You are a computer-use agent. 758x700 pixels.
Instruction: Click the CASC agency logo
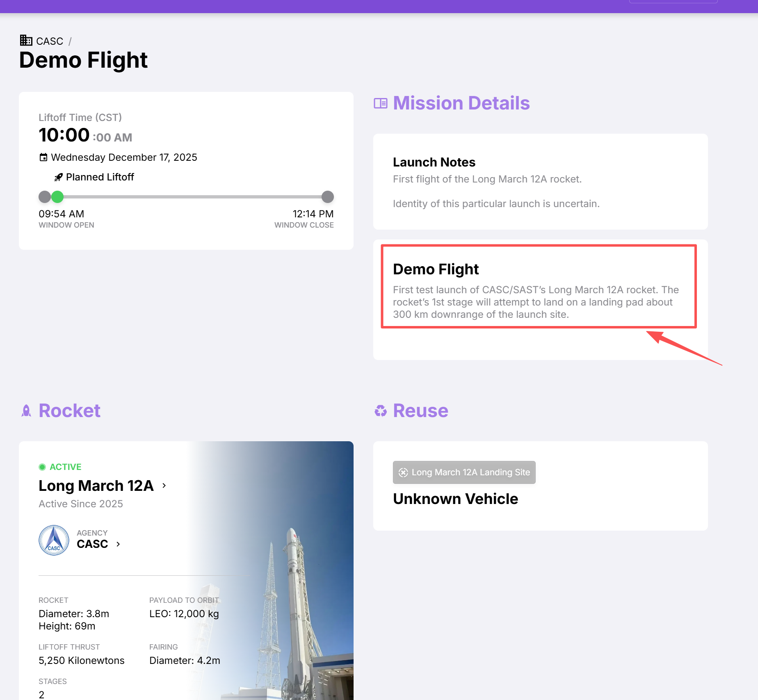(x=54, y=540)
